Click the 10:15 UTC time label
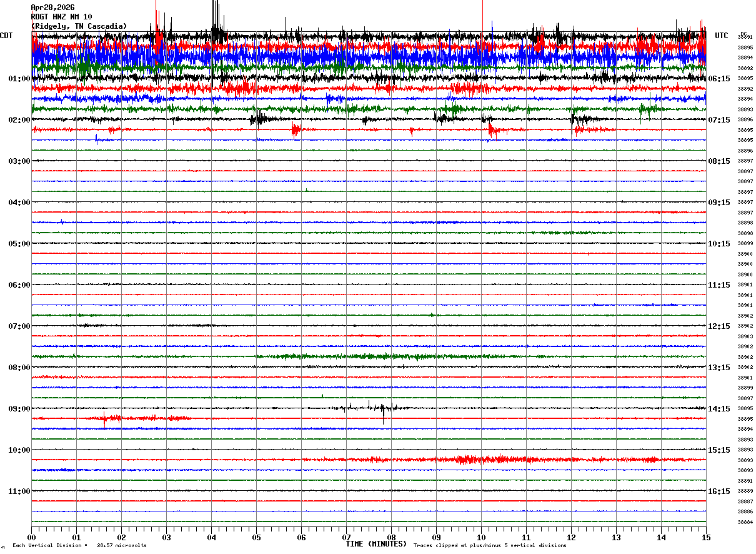Viewport: 756px width, 554px height. [x=719, y=244]
